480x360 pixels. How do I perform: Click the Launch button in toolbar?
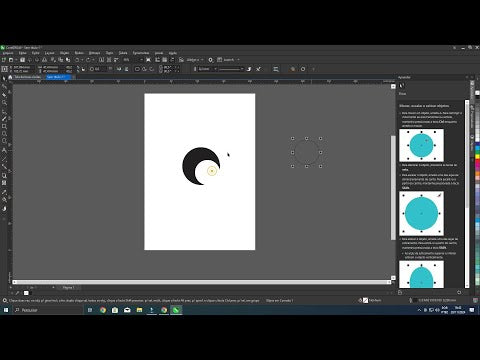coord(228,60)
